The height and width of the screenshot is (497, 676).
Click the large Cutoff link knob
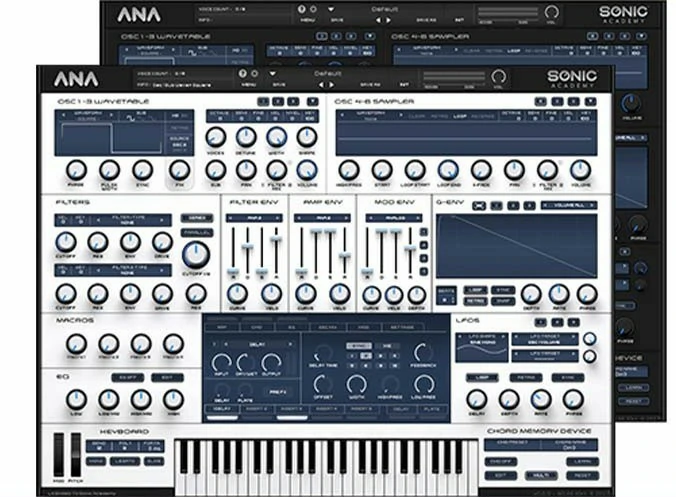click(196, 255)
